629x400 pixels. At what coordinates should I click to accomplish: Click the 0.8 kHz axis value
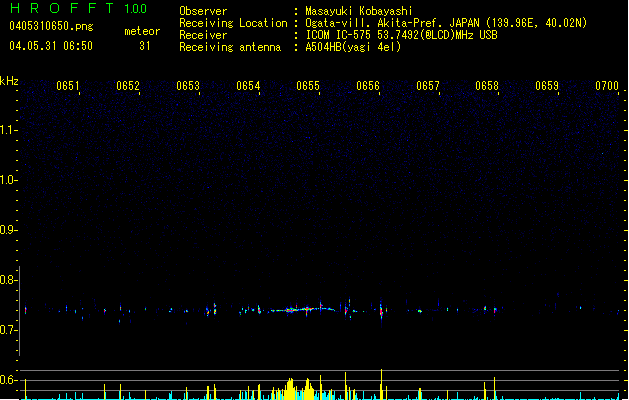pos(7,280)
